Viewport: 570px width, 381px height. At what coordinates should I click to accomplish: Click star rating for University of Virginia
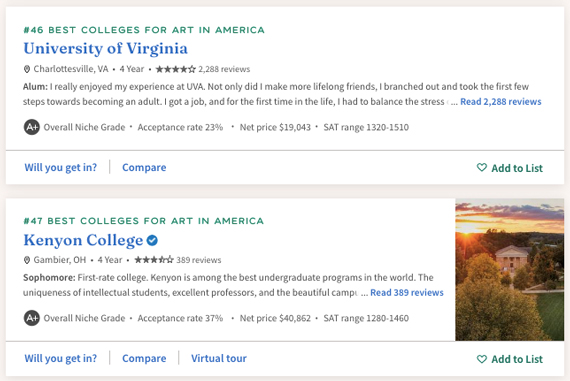click(176, 69)
